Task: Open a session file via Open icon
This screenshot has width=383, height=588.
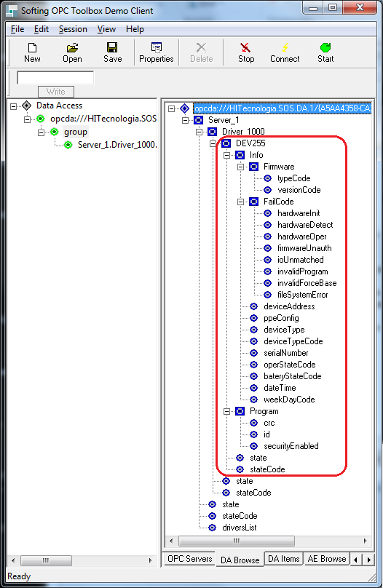Action: (x=72, y=47)
